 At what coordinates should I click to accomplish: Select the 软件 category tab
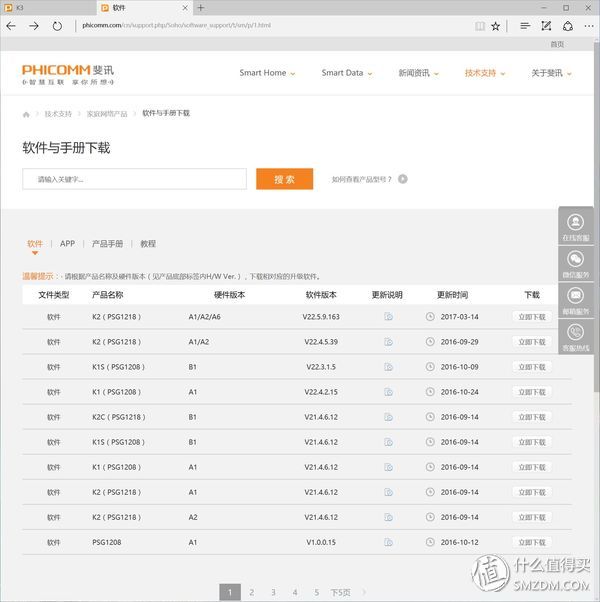coord(35,244)
